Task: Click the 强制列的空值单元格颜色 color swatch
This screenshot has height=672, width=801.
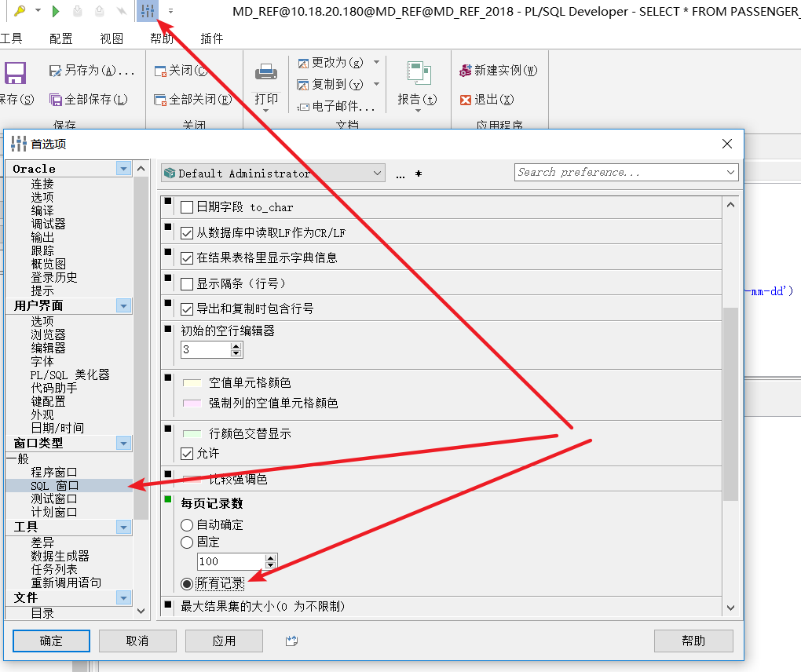Action: 192,404
